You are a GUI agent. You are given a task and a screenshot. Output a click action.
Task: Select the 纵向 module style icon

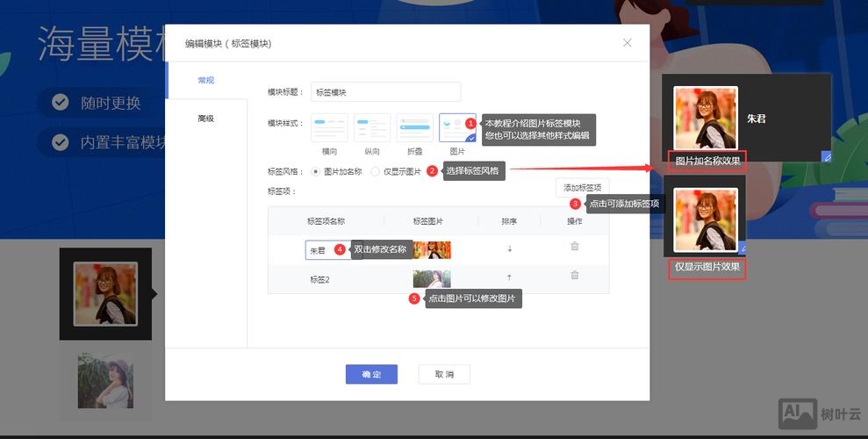pos(372,127)
